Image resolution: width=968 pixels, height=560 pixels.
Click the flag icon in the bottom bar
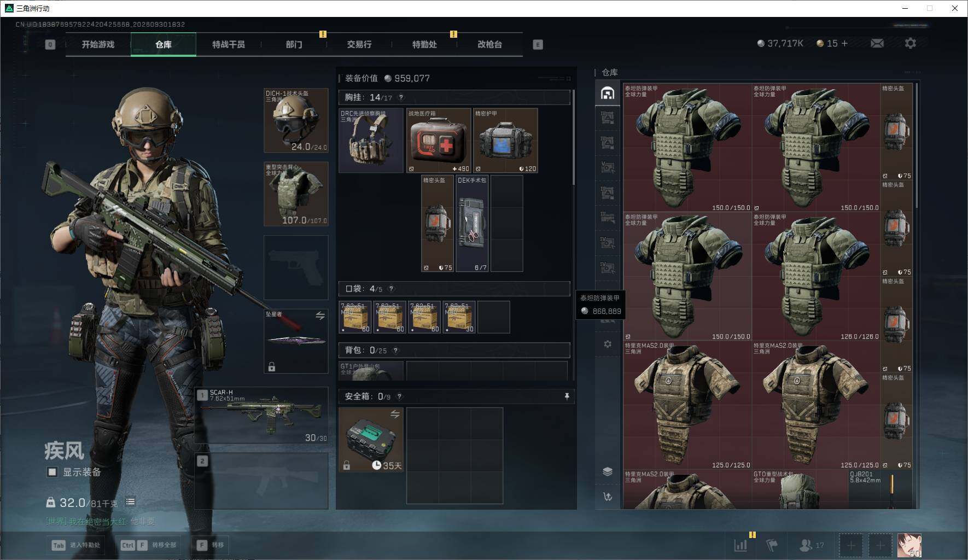[x=772, y=545]
